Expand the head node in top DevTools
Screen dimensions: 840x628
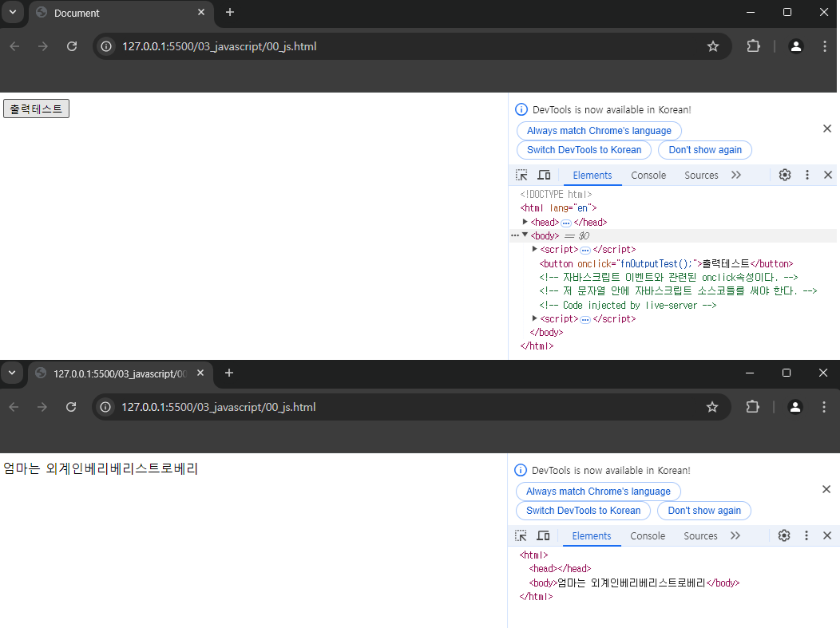click(525, 222)
